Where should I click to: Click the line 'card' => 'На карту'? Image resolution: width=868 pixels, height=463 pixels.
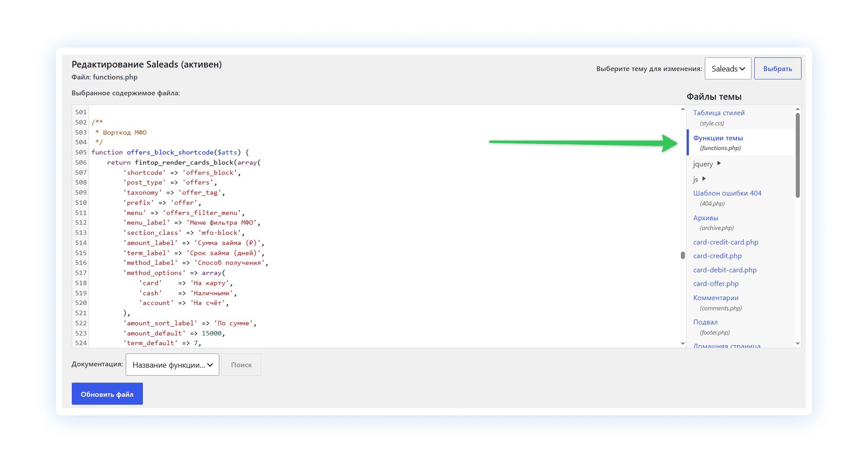coord(186,283)
